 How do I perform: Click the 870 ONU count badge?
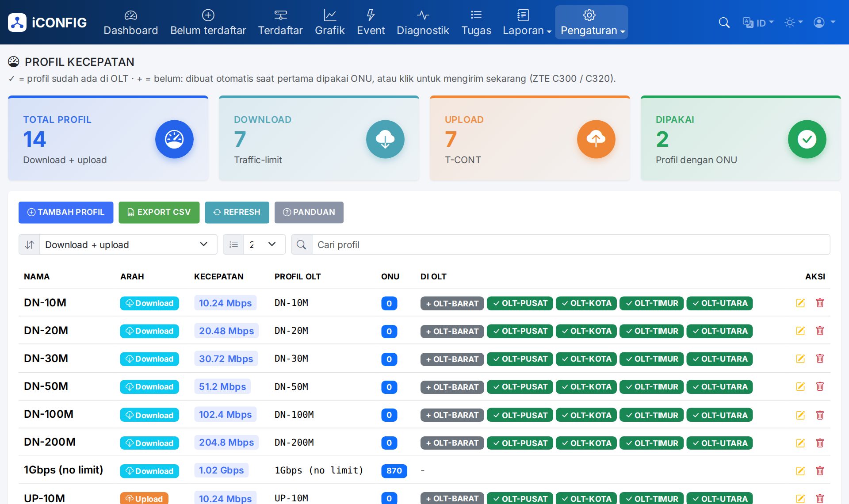pos(394,471)
